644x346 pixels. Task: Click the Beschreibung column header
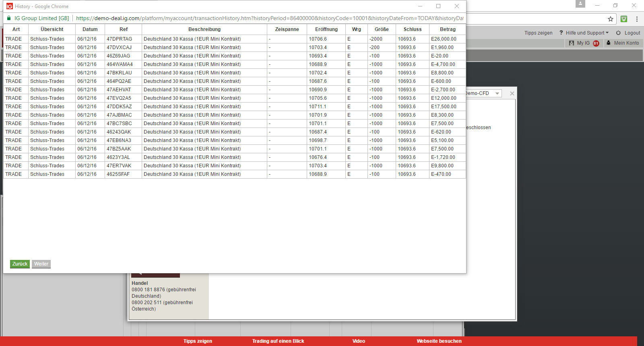point(204,29)
